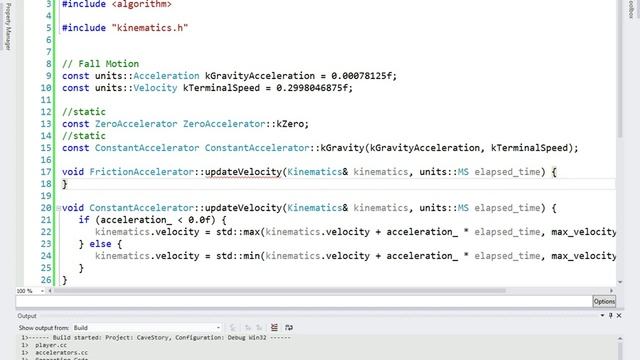Click the '// Fall Motion' comment
Screen dimensions: 640x360
pos(100,64)
